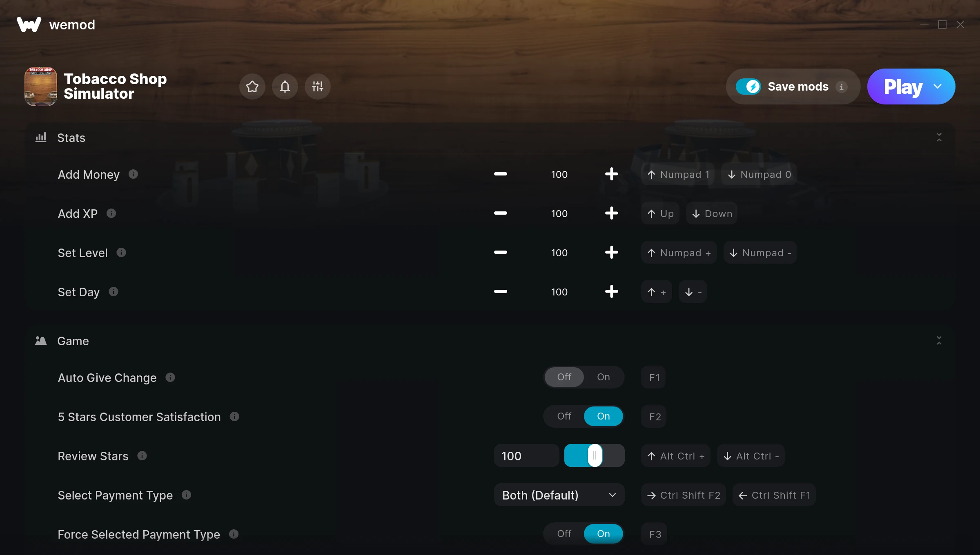The height and width of the screenshot is (555, 980).
Task: Click the Review Stars slider handle
Action: coord(595,455)
